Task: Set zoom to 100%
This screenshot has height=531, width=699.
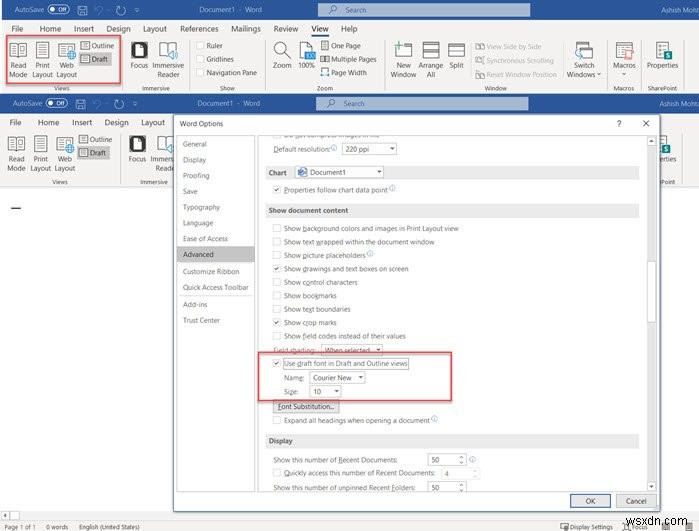Action: coord(307,55)
